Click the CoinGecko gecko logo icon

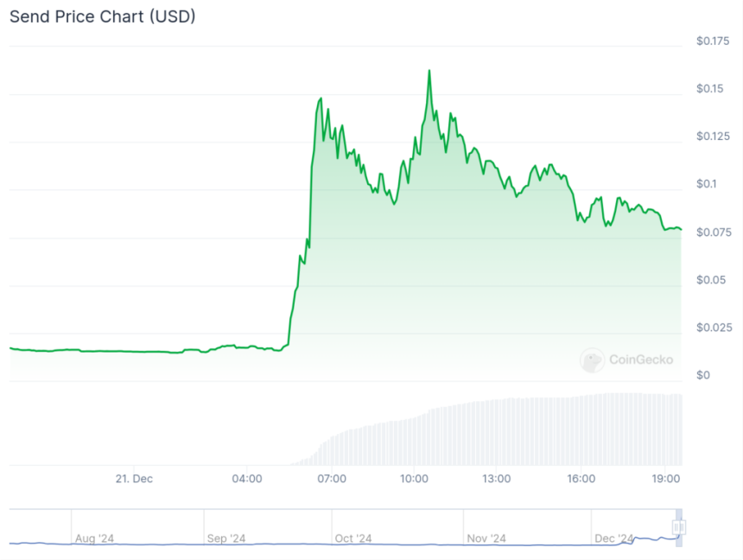click(x=592, y=360)
